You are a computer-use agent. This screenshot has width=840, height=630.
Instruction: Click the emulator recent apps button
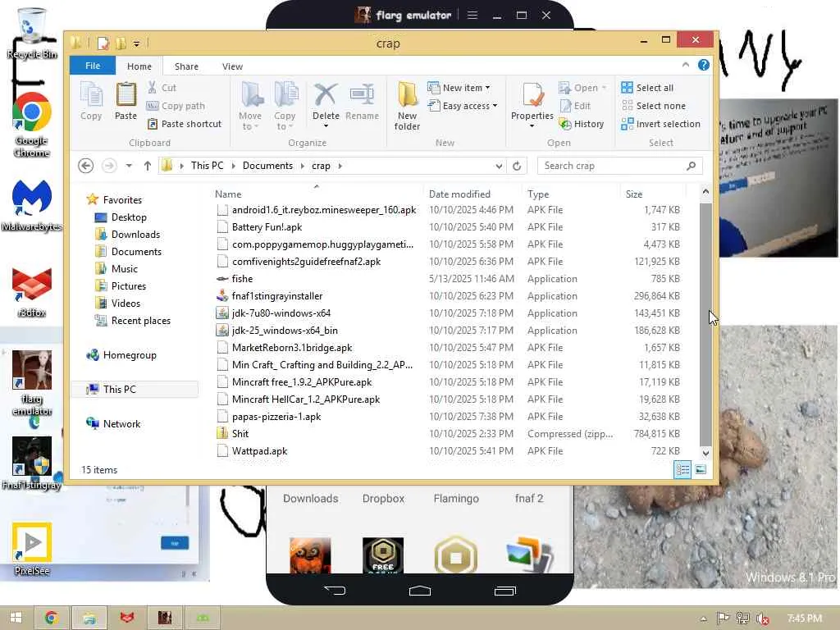504,591
